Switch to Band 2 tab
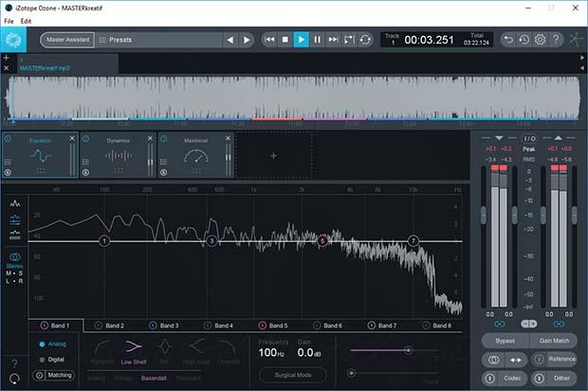 [x=110, y=326]
